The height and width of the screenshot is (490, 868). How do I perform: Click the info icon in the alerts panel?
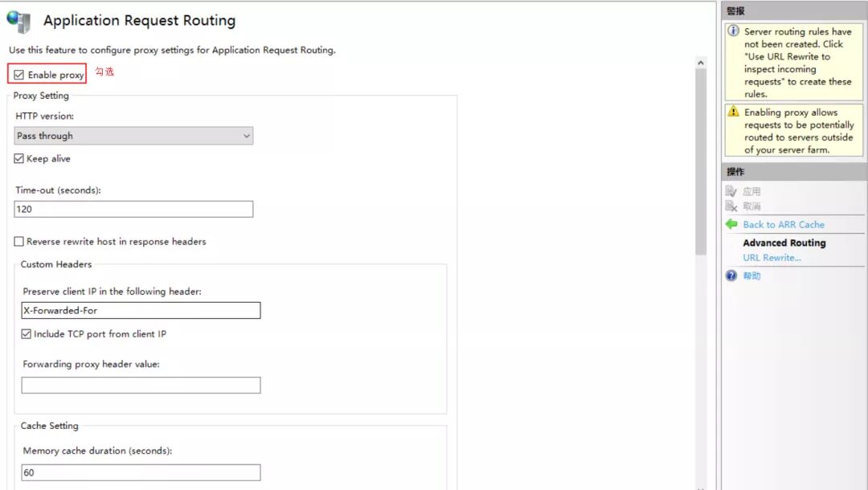(733, 31)
